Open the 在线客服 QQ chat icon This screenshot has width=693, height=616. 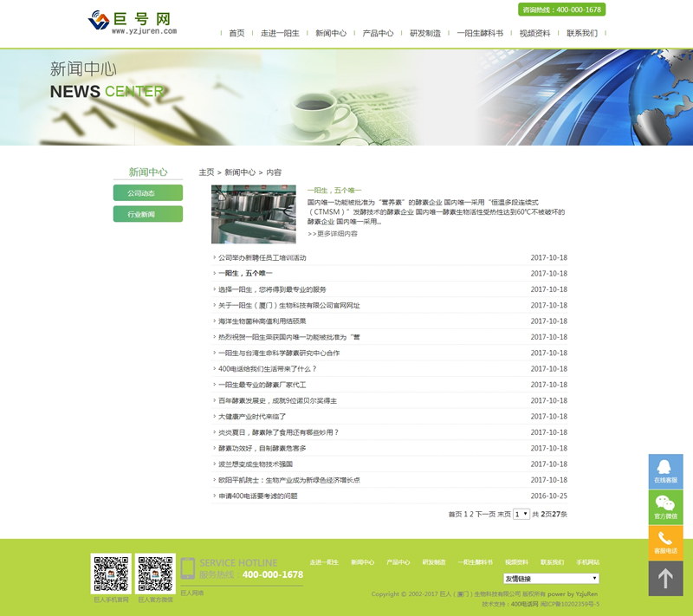click(x=665, y=470)
